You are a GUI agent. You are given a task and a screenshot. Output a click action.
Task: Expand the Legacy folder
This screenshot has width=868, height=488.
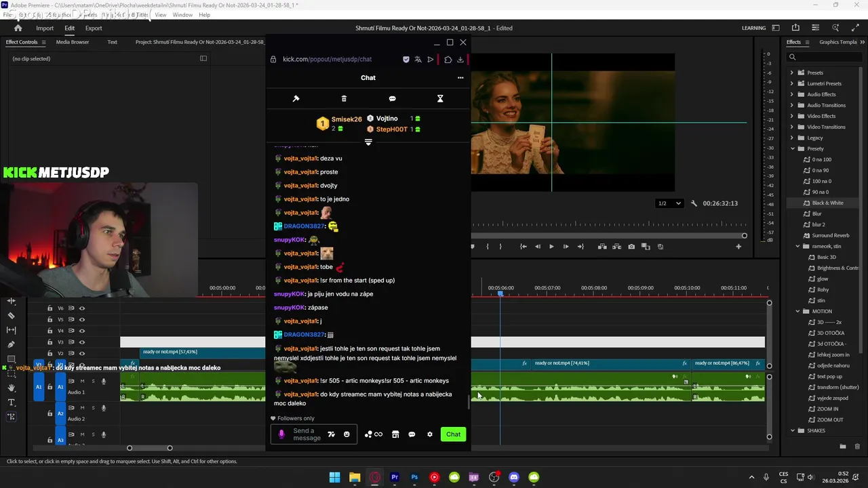(x=791, y=138)
